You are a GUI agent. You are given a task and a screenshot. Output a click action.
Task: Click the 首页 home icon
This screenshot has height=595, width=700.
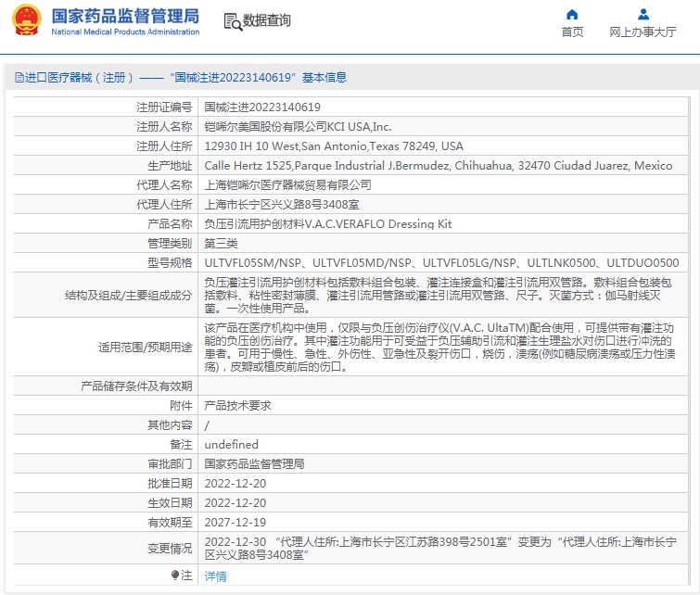[572, 14]
